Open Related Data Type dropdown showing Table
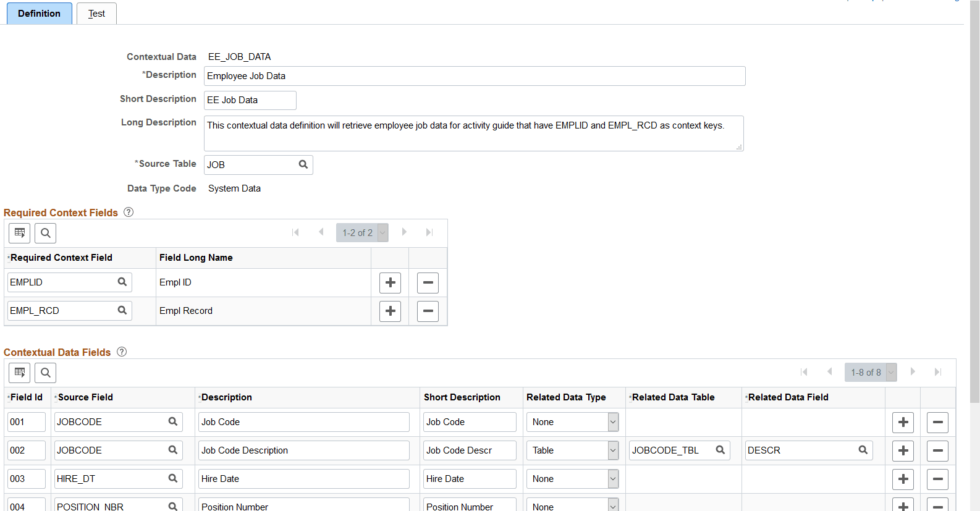 572,450
